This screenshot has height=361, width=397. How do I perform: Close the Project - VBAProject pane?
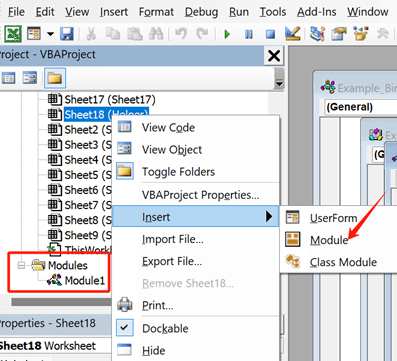pyautogui.click(x=274, y=56)
